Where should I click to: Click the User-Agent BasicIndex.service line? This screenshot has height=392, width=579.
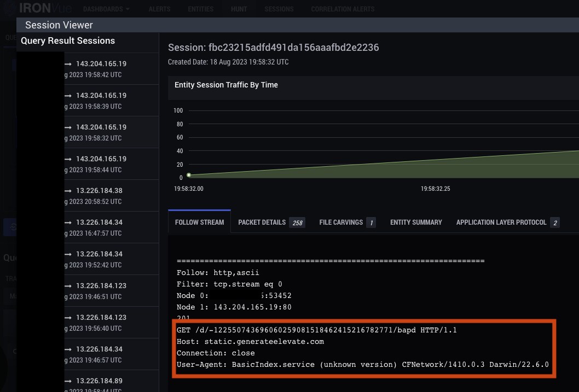tap(363, 364)
